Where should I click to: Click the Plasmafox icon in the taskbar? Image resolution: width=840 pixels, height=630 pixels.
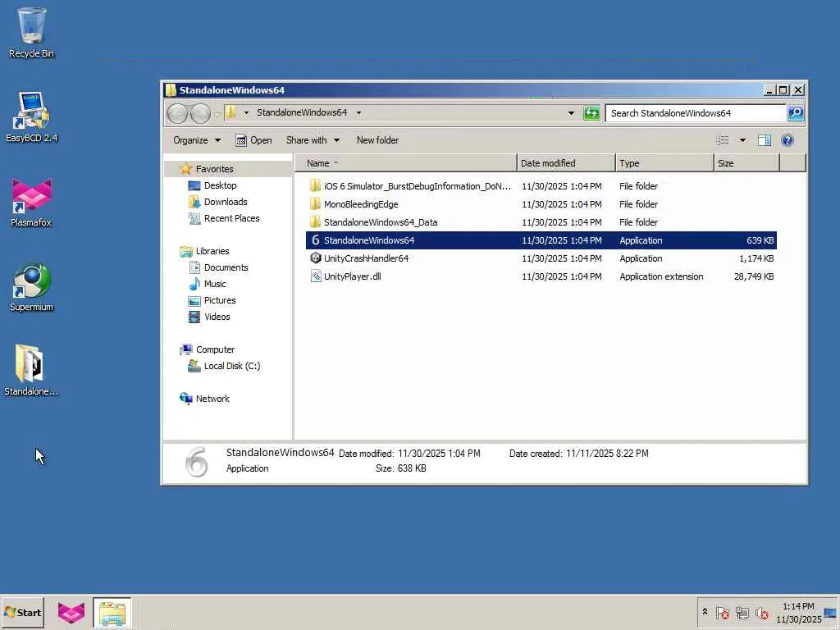click(x=71, y=612)
